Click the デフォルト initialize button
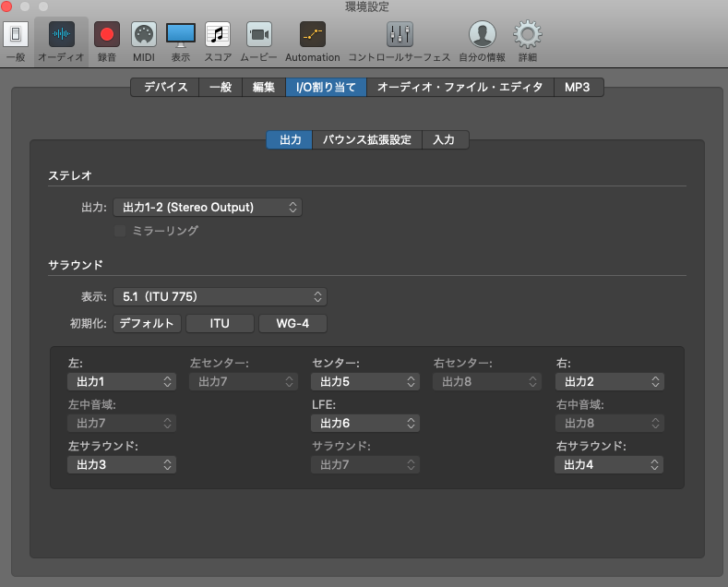 pyautogui.click(x=147, y=324)
